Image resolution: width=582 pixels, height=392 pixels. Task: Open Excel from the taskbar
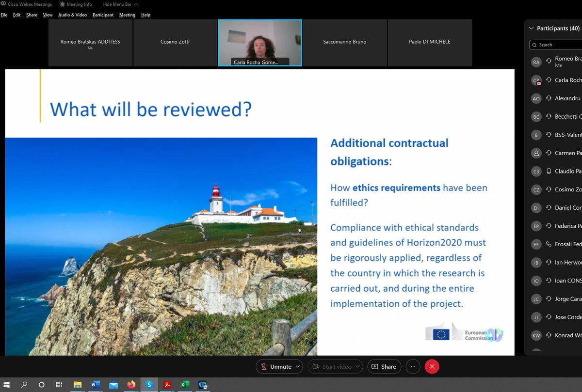coord(185,385)
